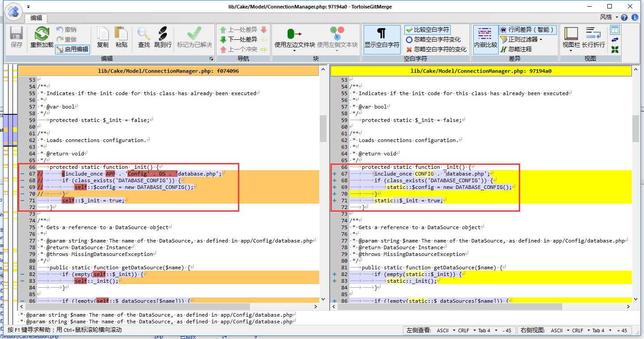644x339 pixels.
Task: Toggle Enable editing (启用编辑)
Action: [72, 49]
